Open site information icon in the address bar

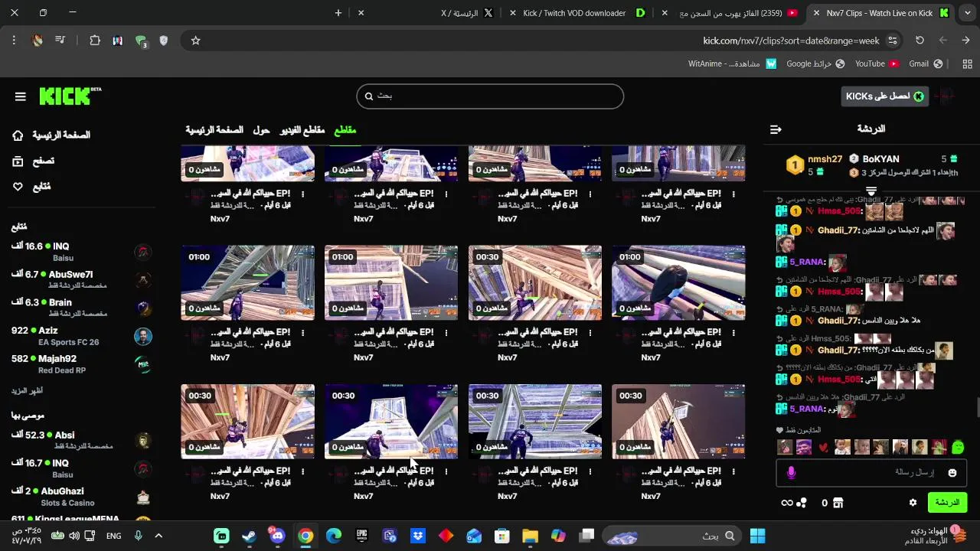(x=892, y=41)
